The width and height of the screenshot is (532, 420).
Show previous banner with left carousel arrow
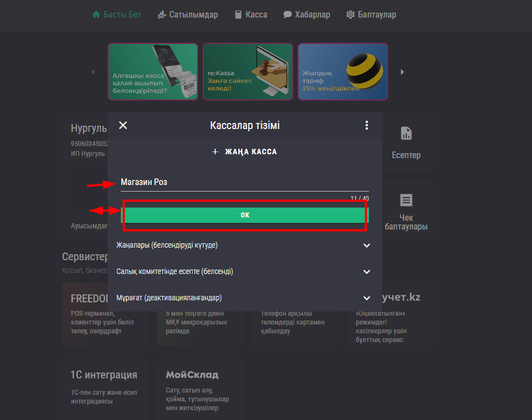coord(93,72)
